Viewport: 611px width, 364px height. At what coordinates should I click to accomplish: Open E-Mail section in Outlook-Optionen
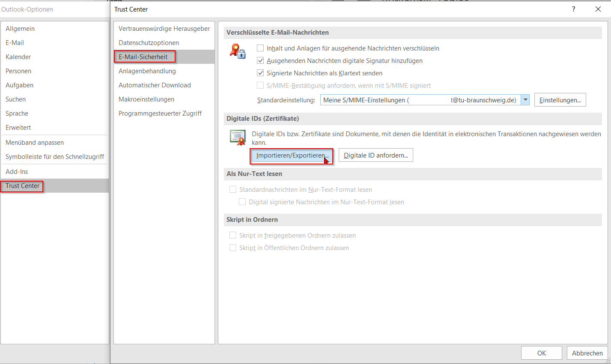(x=55, y=43)
